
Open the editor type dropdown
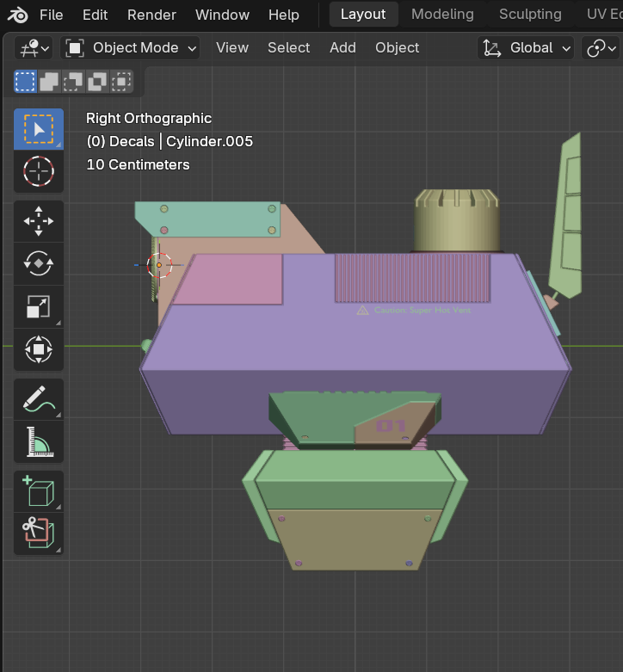coord(34,47)
